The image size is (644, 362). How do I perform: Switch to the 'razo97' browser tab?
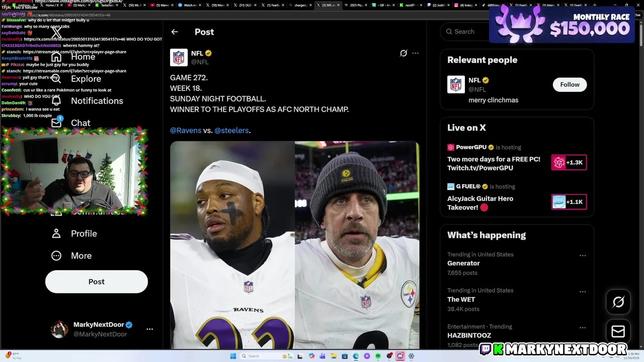click(412, 5)
